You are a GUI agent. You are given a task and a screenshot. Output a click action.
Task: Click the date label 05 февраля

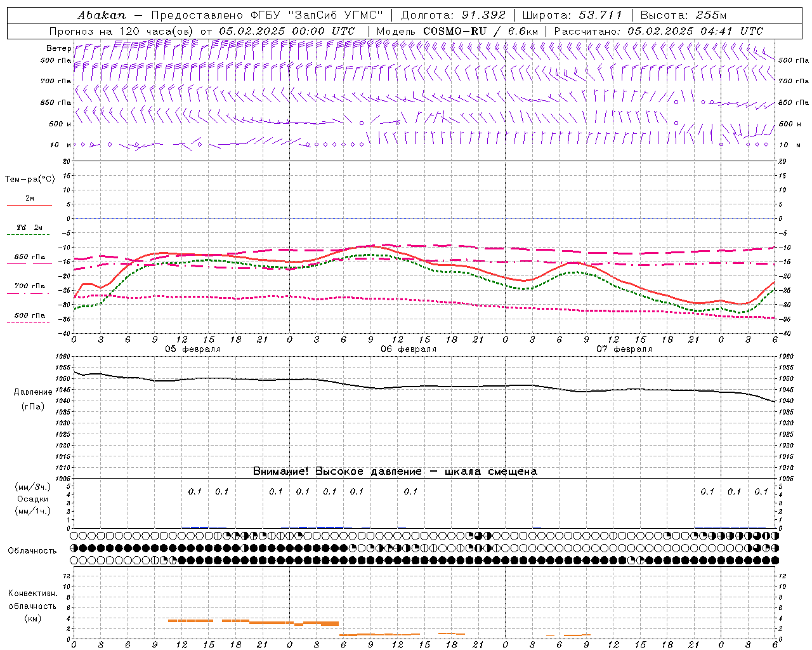pos(193,349)
